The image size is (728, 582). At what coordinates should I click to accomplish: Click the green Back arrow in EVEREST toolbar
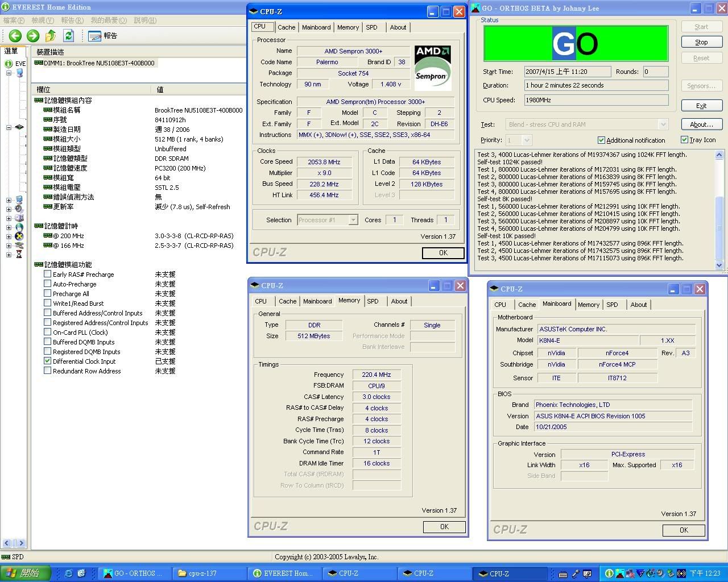click(x=15, y=36)
